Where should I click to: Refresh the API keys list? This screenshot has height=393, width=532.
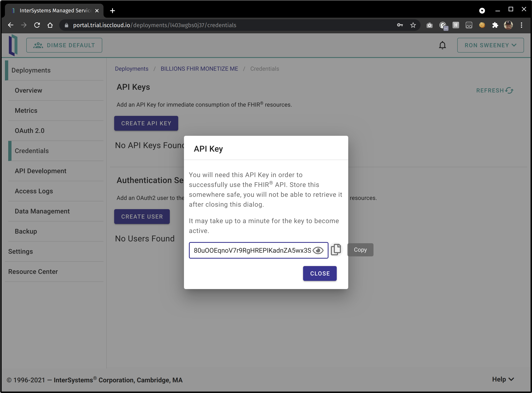tap(494, 90)
